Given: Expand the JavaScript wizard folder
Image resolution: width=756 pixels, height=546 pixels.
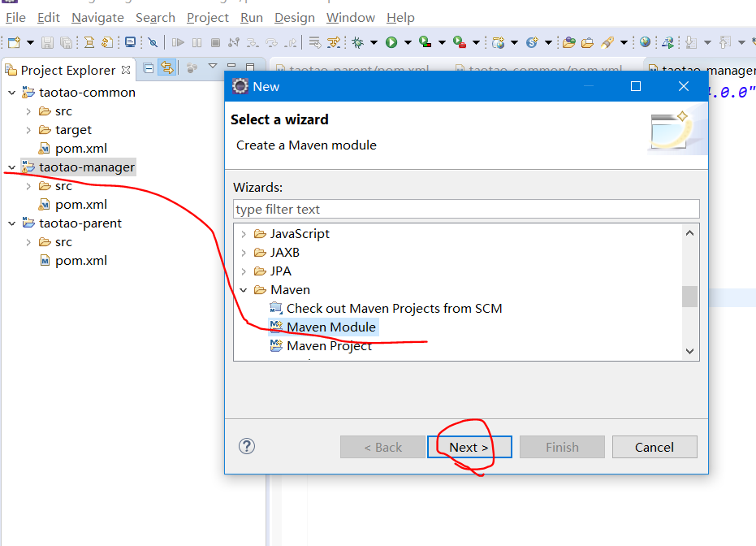Looking at the screenshot, I should click(244, 235).
